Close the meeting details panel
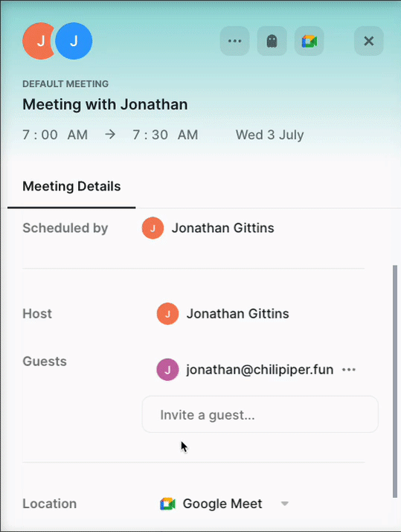401x532 pixels. (x=369, y=41)
